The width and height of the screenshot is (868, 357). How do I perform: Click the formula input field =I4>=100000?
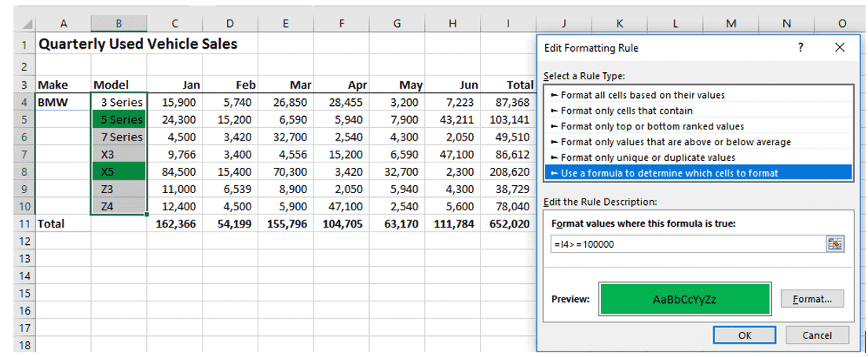click(687, 244)
